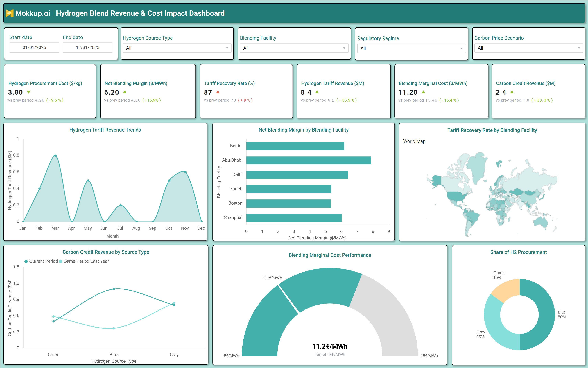Toggle the Same Period Last Year legend

[84, 261]
